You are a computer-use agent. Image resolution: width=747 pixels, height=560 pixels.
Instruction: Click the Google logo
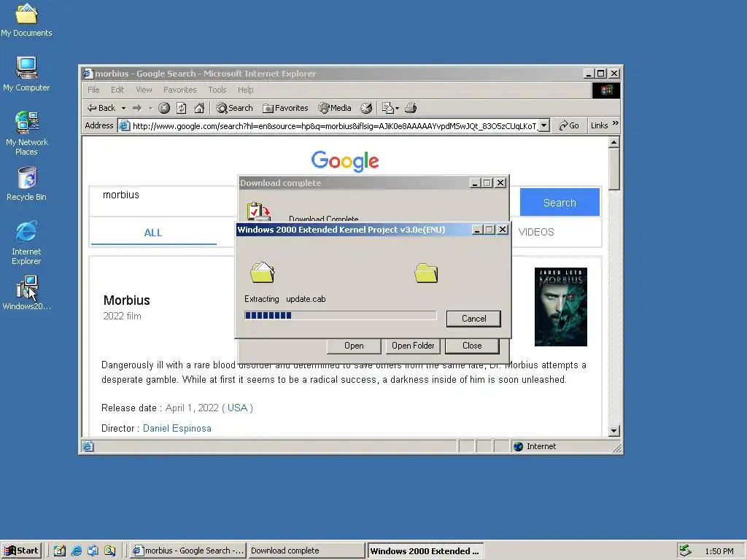click(x=345, y=161)
